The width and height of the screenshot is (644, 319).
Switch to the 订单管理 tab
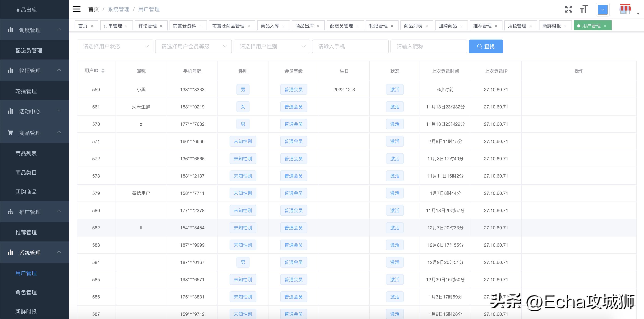(113, 25)
